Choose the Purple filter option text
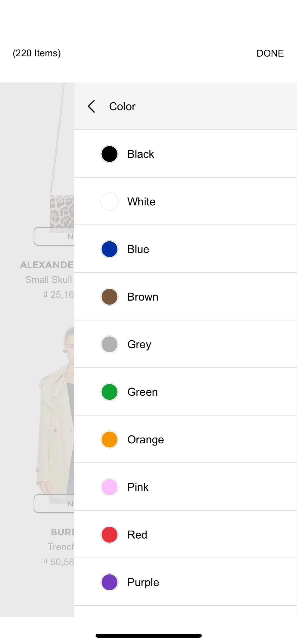Image resolution: width=297 pixels, height=644 pixels. coord(143,582)
